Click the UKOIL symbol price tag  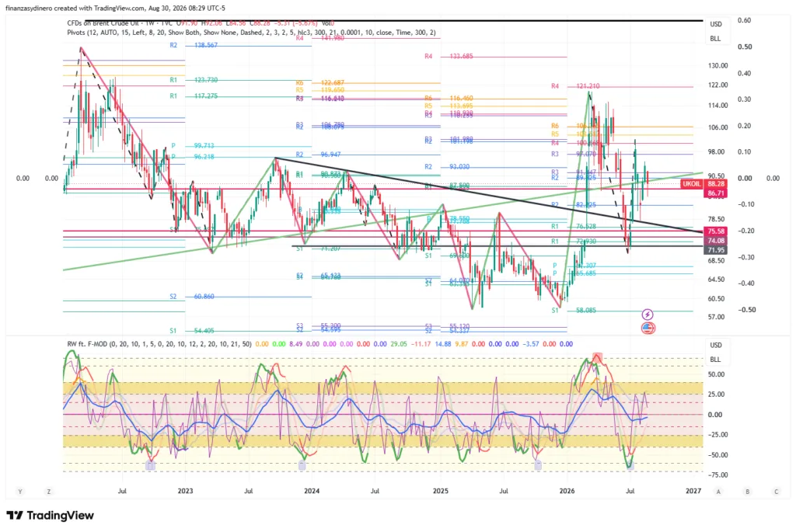tap(691, 183)
